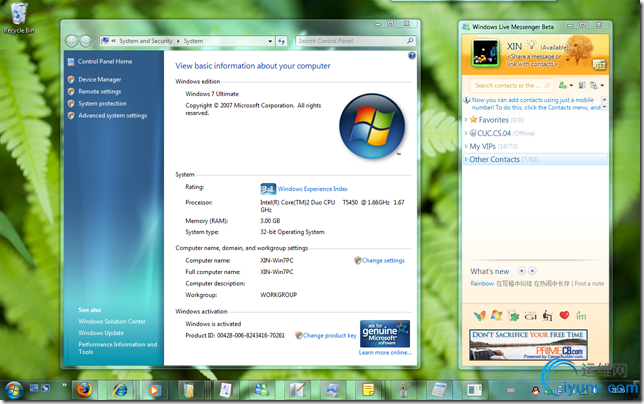Click the Back arrow in System window
644x404 pixels.
71,41
